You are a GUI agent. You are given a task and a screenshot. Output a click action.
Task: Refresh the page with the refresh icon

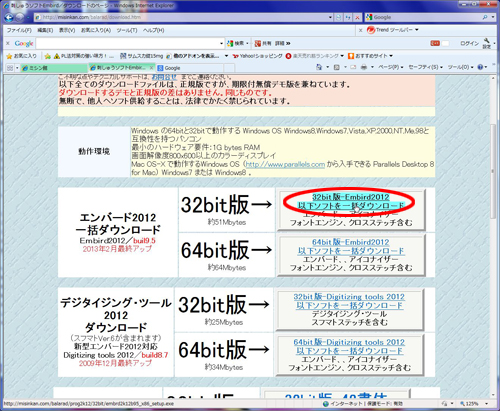348,17
